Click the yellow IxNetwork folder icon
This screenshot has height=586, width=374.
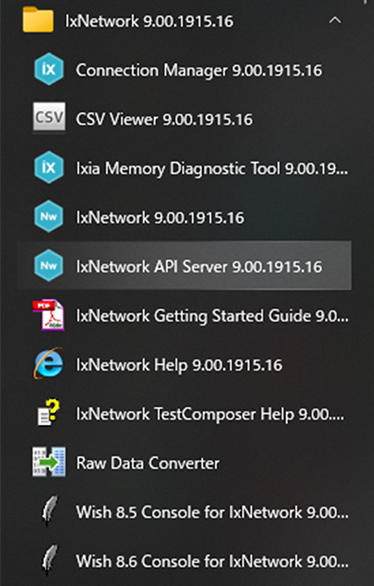[x=38, y=20]
